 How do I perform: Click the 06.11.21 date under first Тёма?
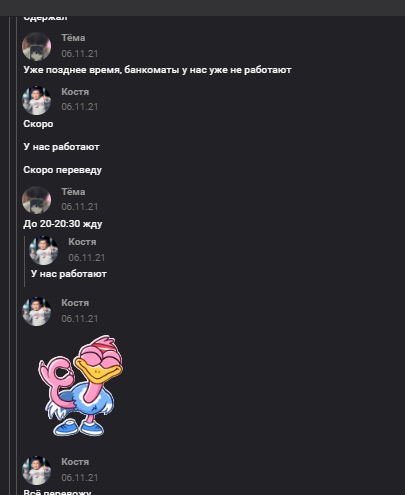(80, 54)
